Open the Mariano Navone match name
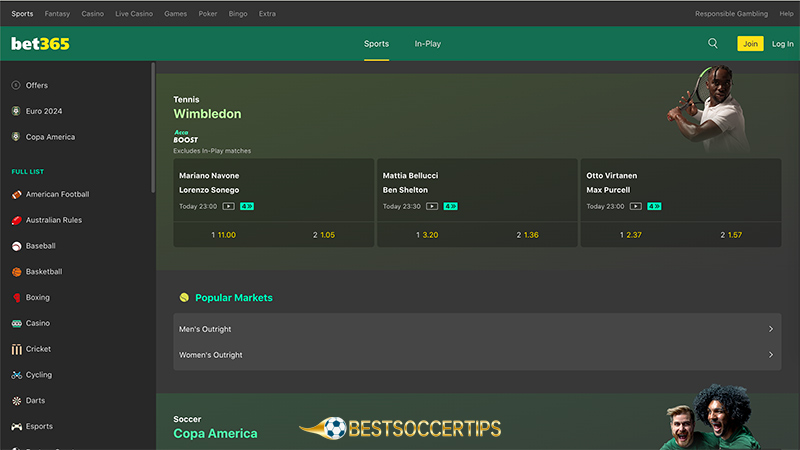This screenshot has width=800, height=450. 209,176
